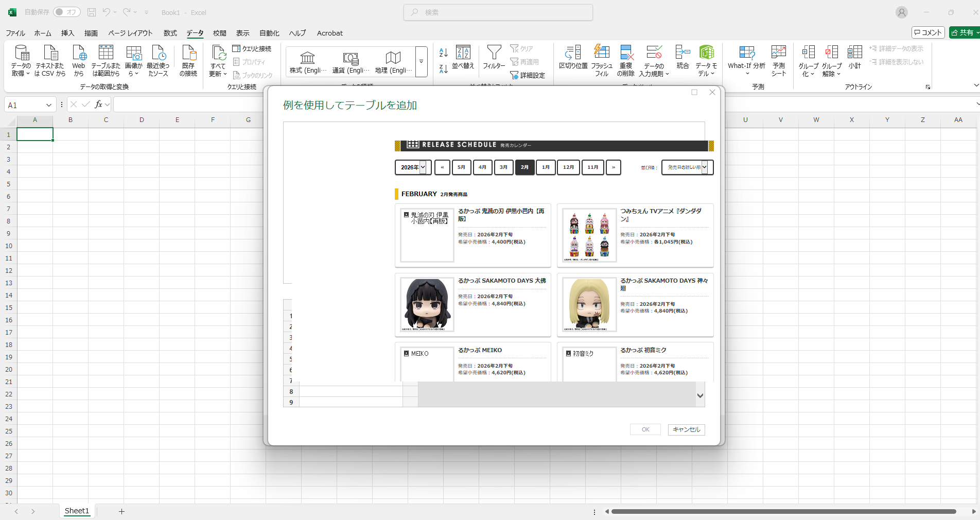Screen dimensions: 980x520
Task: Open Existing Connections (既存の接続)
Action: pyautogui.click(x=188, y=61)
